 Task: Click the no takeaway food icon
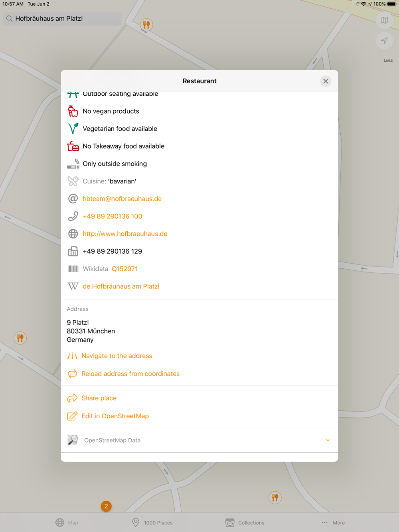73,146
